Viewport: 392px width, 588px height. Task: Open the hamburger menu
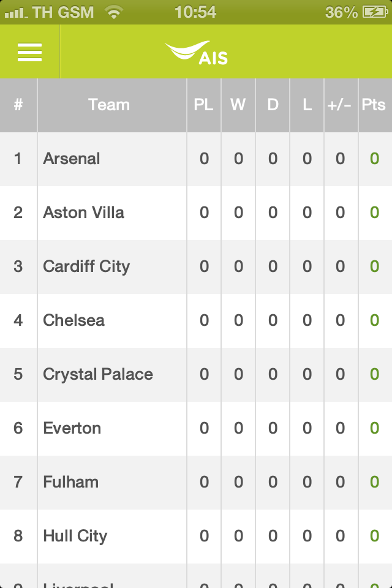(x=29, y=52)
